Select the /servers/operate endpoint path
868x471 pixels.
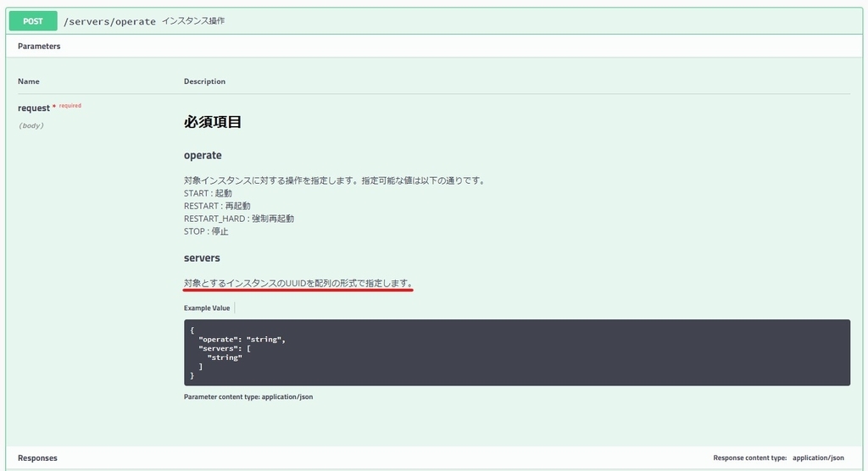[x=109, y=21]
